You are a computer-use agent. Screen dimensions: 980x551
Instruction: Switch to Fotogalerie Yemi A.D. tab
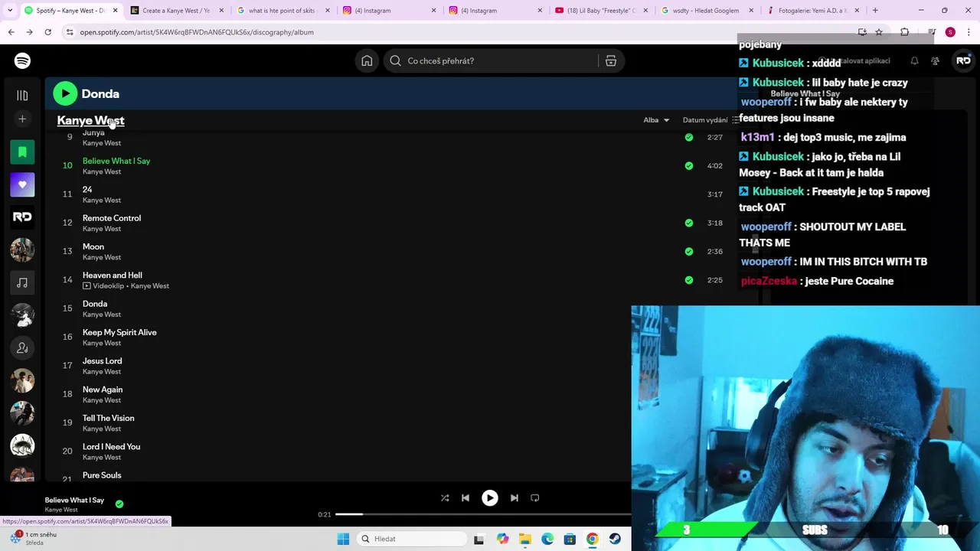pyautogui.click(x=814, y=11)
